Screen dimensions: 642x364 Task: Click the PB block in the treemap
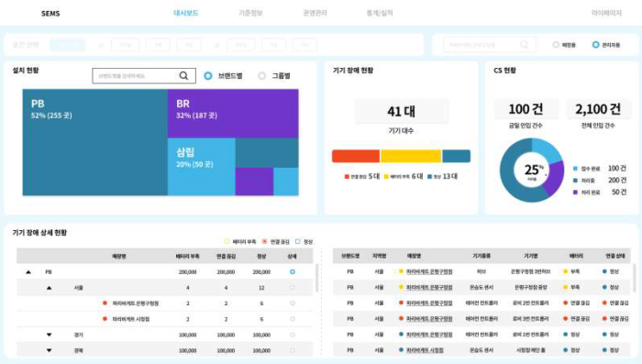pos(95,142)
